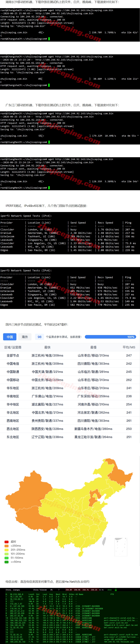Select the 华东地区 row label
Viewport: 140px width, 644px height.
13,388
